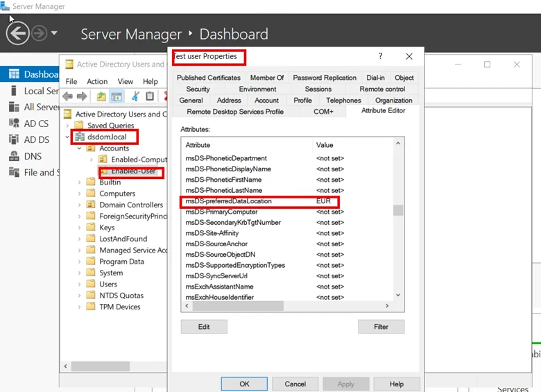Click the Edit button
Screen dimensions: 541x392
tap(203, 327)
